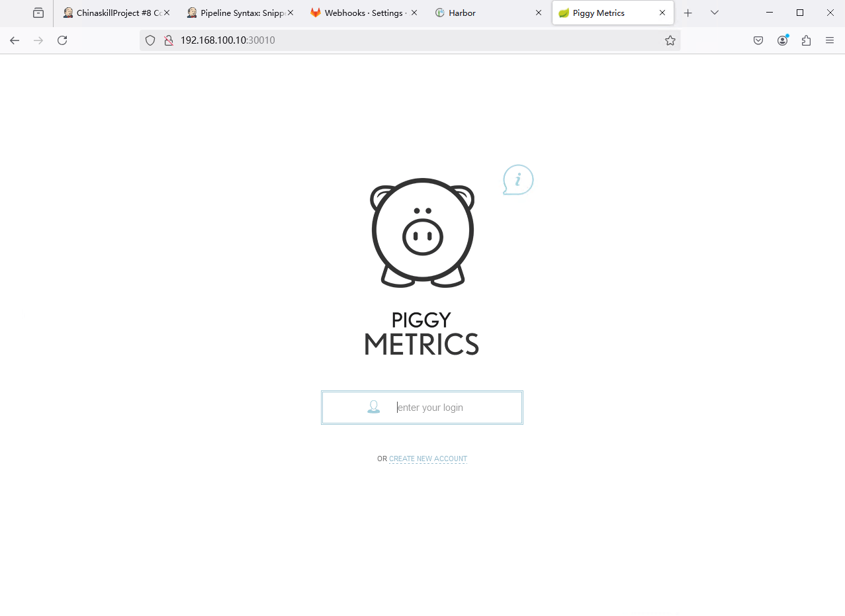Click the Piggy Metrics pig logo
Viewport: 845px width, 616px height.
coord(422,232)
